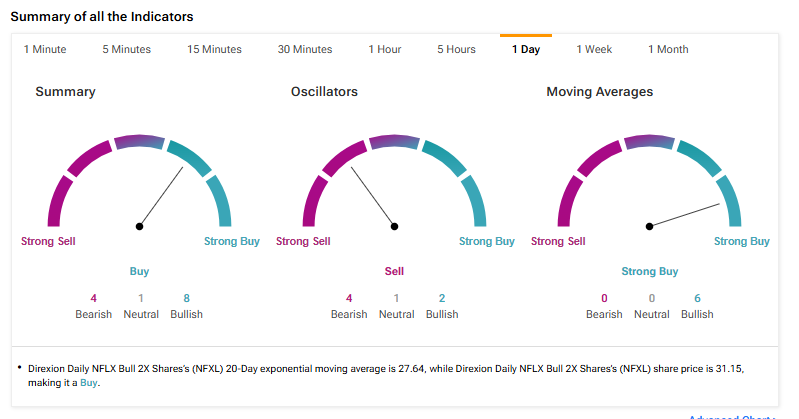
Task: Switch to the 1 Month tab
Action: click(x=668, y=50)
